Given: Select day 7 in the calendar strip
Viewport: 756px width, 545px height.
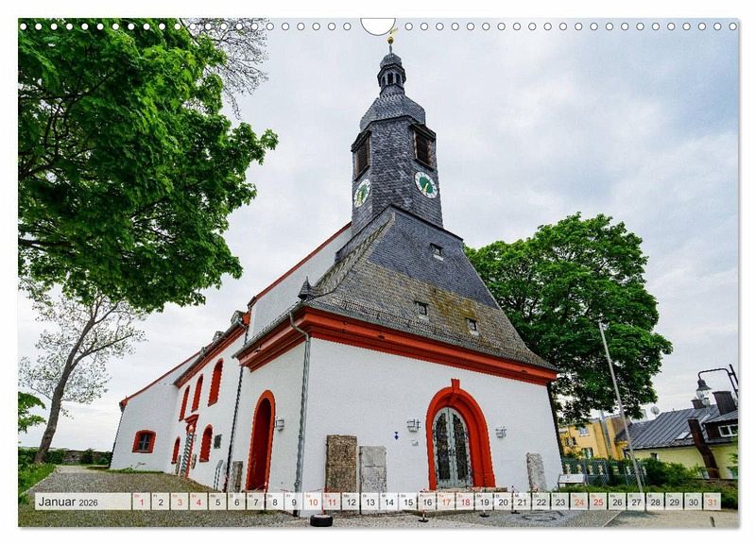Looking at the screenshot, I should (255, 502).
